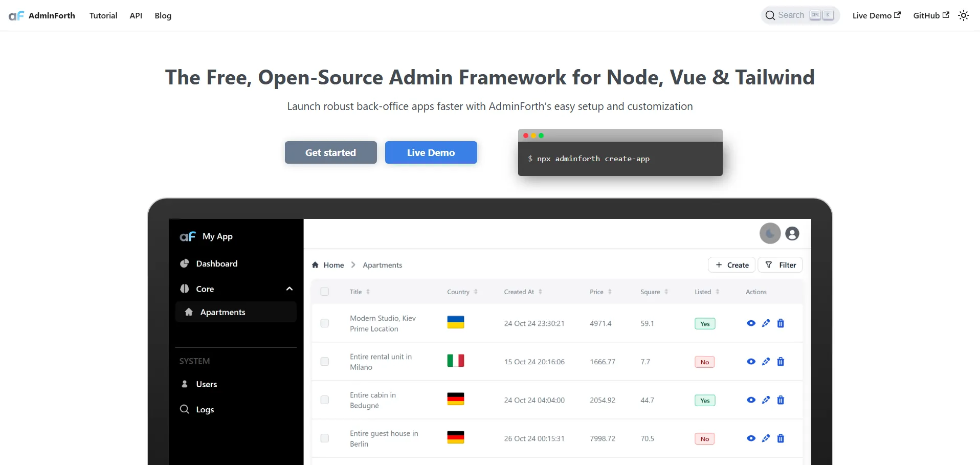Open the Tutorial nav item
This screenshot has height=465, width=980.
[103, 16]
